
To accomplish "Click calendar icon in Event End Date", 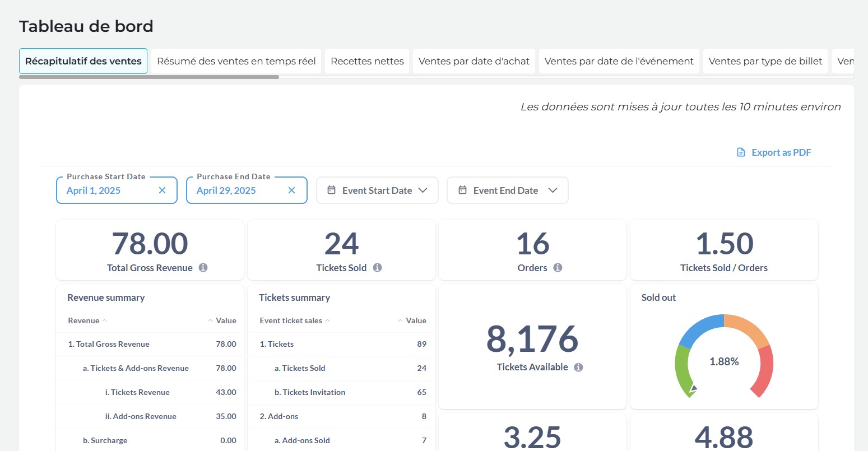I will coord(462,190).
